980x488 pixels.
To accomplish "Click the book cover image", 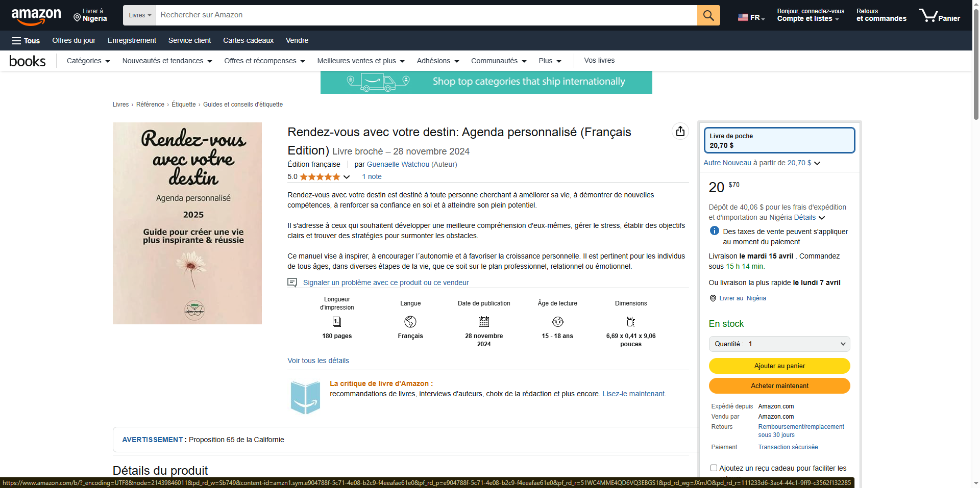I will click(x=187, y=223).
